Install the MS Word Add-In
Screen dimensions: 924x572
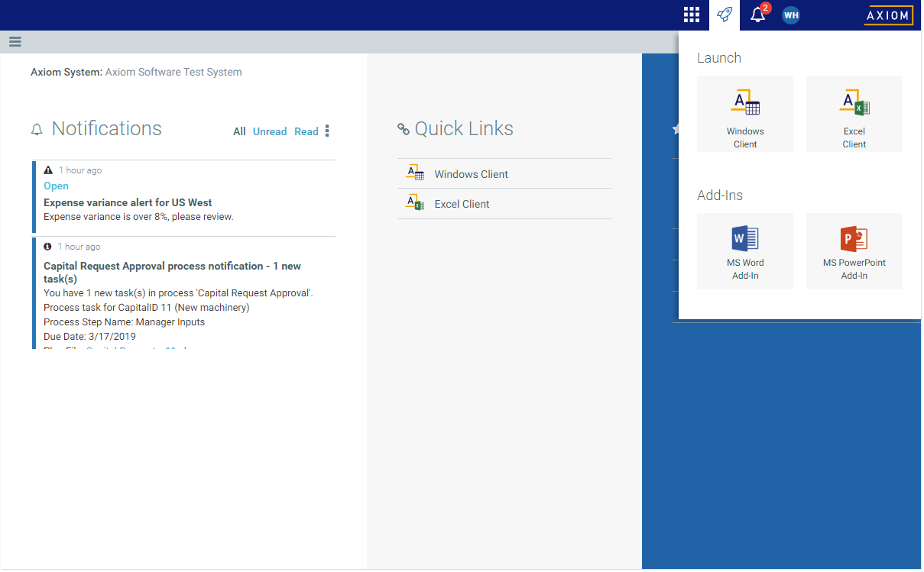pyautogui.click(x=745, y=251)
